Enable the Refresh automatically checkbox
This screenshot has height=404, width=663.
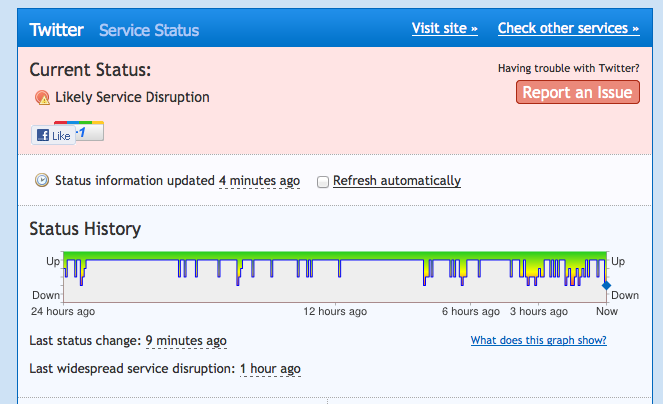click(x=323, y=182)
